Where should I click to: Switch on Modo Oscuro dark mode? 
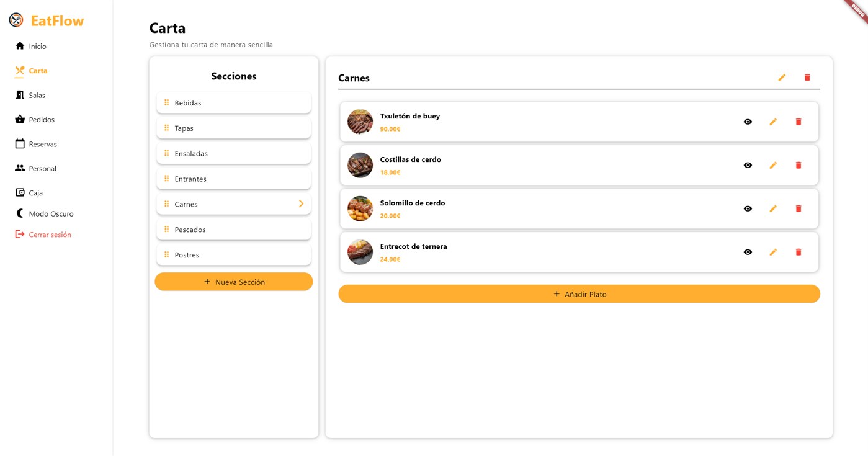44,213
